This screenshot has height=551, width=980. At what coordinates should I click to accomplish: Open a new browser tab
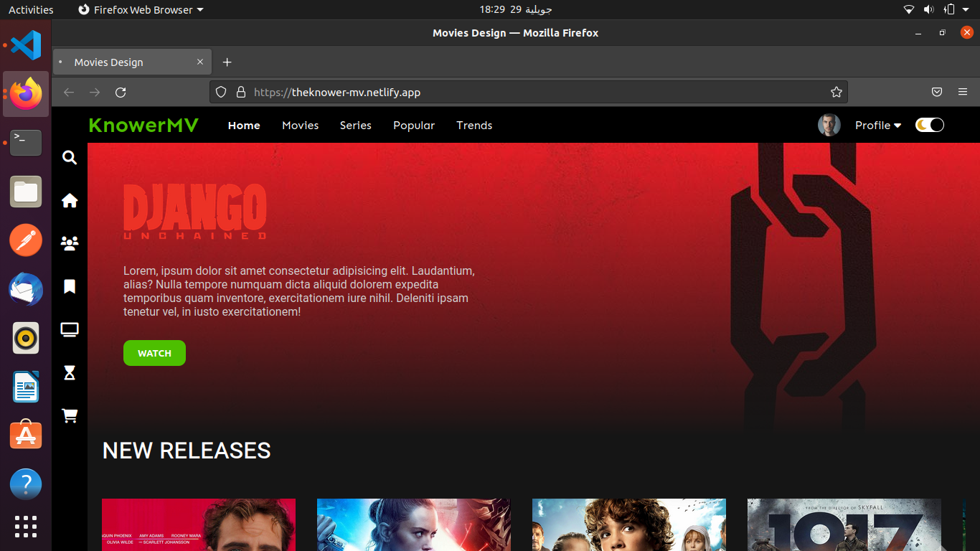coord(227,62)
